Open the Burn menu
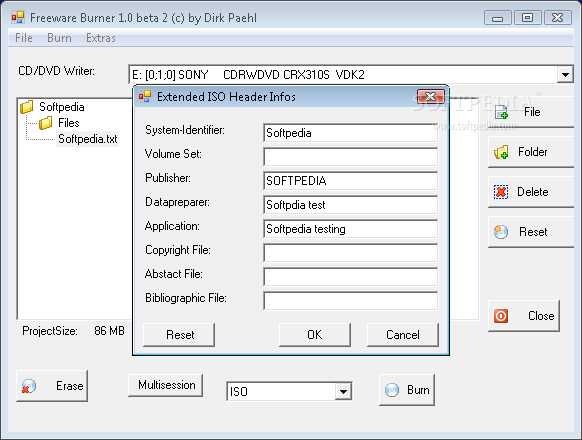The image size is (582, 440). point(59,38)
